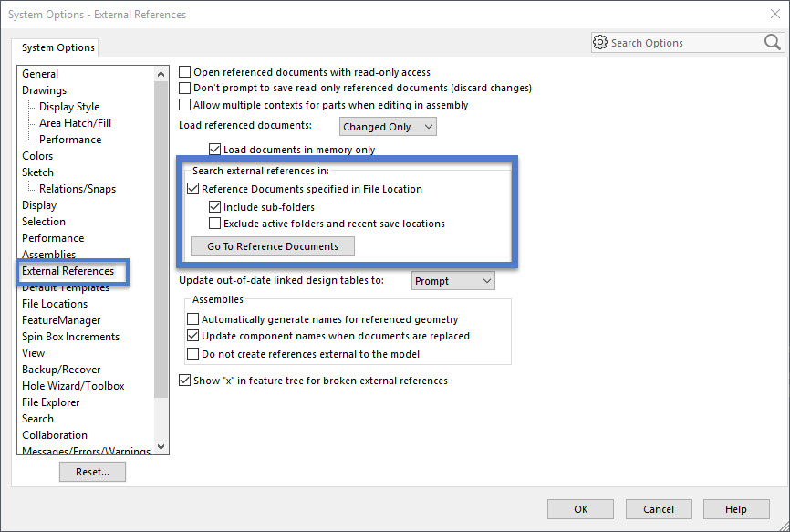
Task: Select the System Options tab
Action: (58, 47)
